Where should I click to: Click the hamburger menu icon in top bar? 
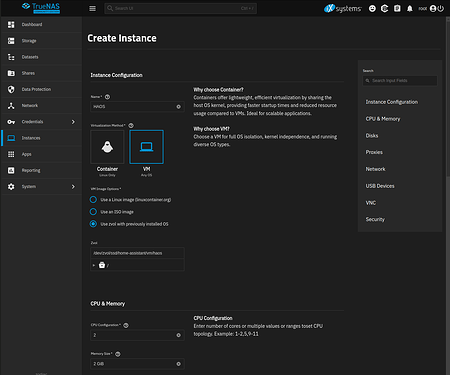(92, 9)
